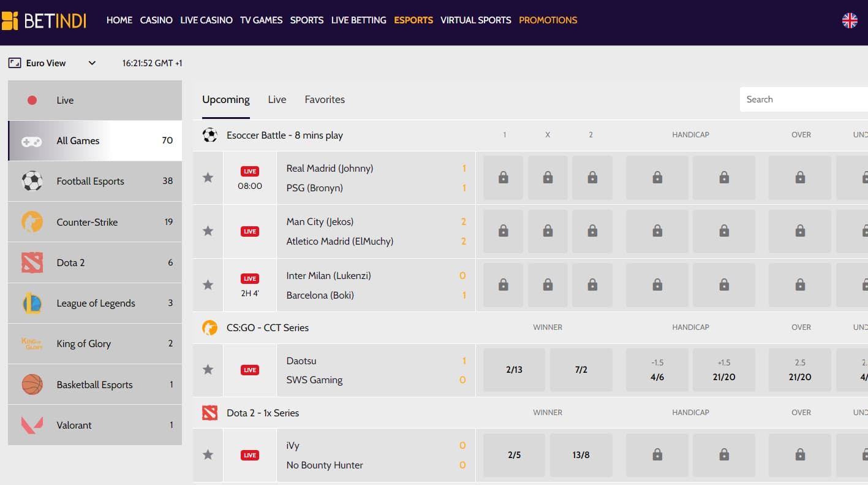Viewport: 868px width, 485px height.
Task: Open the LIVE CASINO menu item
Action: tap(206, 20)
